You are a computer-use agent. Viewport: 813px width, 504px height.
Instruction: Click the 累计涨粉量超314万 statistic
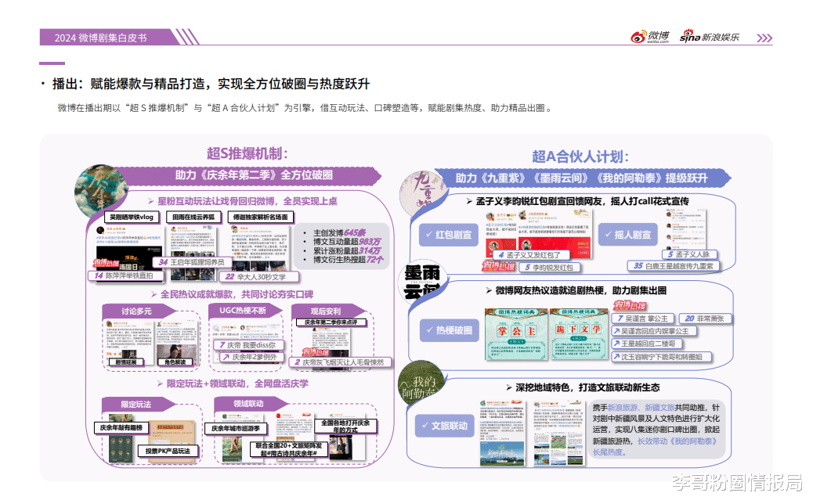(347, 250)
